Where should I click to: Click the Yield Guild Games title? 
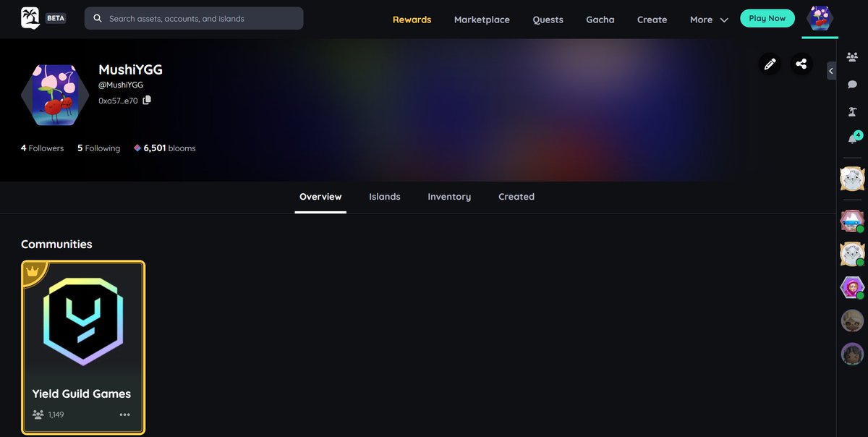coord(82,394)
